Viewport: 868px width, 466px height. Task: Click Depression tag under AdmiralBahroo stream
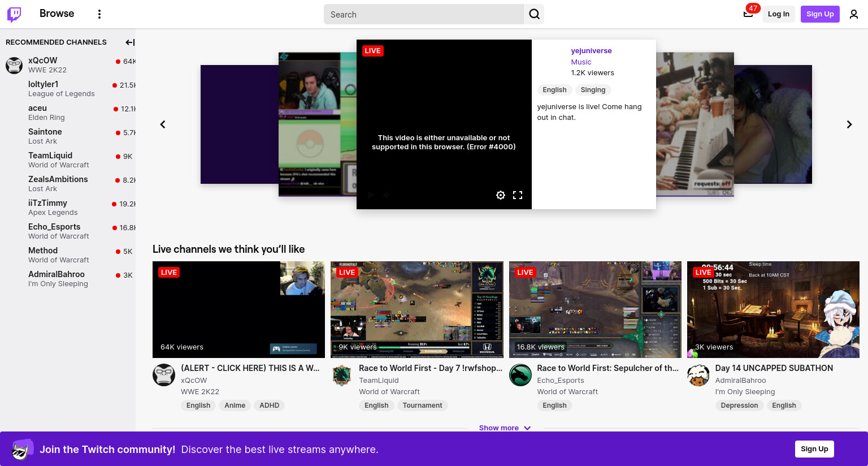coord(739,405)
